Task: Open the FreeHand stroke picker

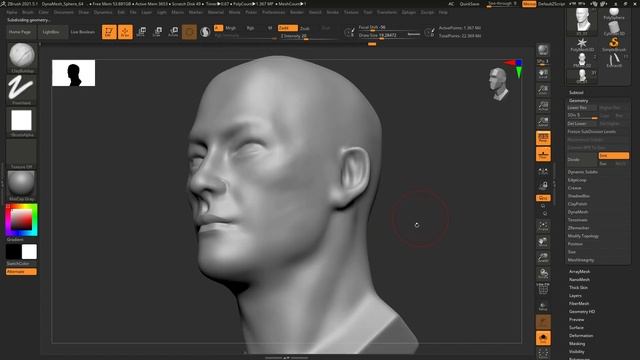Action: pyautogui.click(x=22, y=89)
